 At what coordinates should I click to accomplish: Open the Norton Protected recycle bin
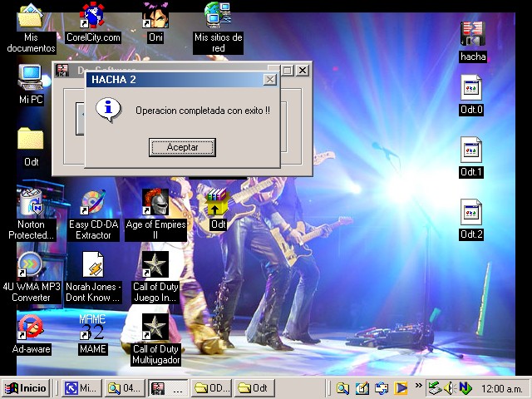[x=31, y=203]
